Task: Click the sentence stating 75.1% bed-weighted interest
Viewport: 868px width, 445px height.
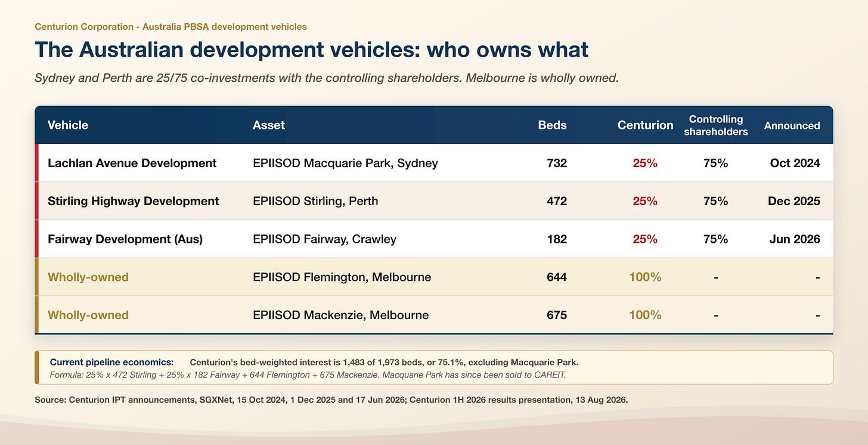Action: click(x=384, y=362)
